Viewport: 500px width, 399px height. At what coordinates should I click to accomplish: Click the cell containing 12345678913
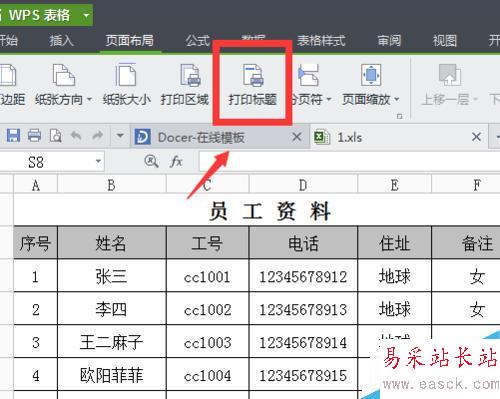click(303, 309)
